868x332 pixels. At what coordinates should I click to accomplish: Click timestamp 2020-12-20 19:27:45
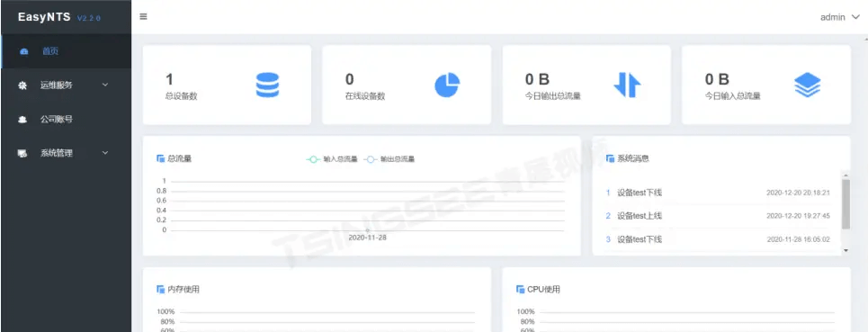(x=798, y=216)
